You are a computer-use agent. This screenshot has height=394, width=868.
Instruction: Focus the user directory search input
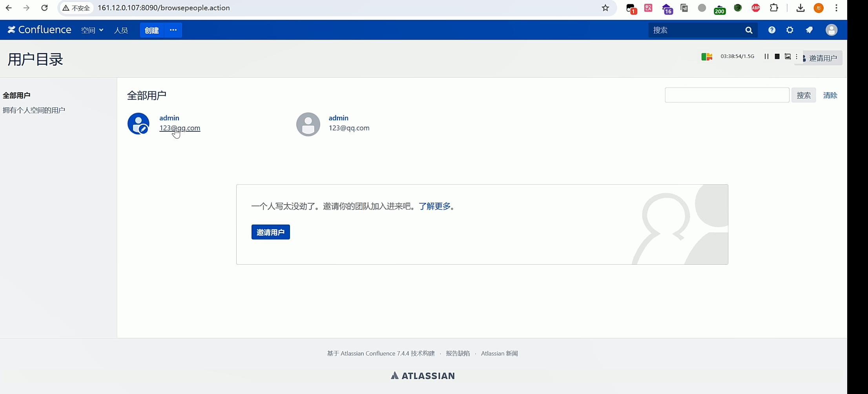(727, 95)
